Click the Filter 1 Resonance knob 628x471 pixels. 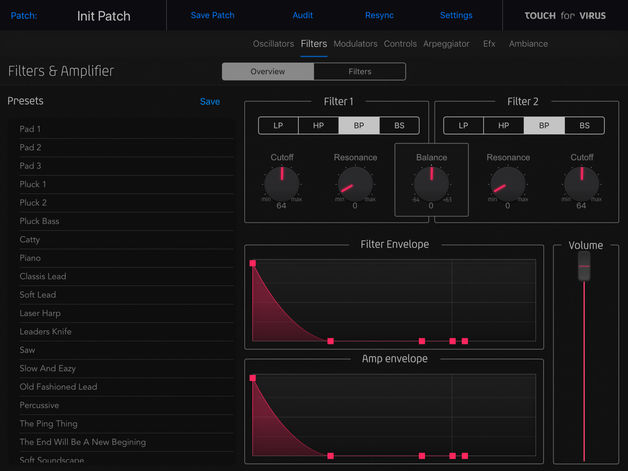click(355, 184)
